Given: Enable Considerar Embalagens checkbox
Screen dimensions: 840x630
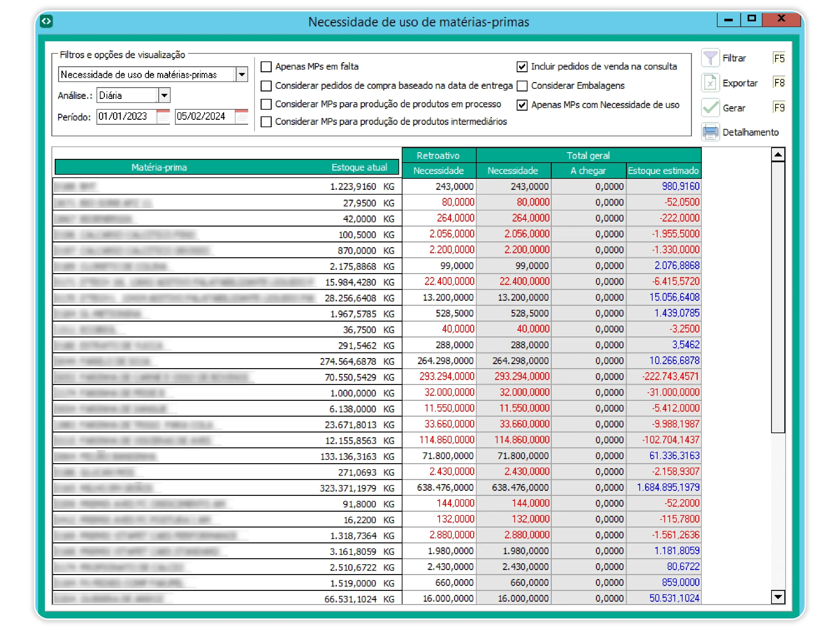Looking at the screenshot, I should pyautogui.click(x=522, y=86).
